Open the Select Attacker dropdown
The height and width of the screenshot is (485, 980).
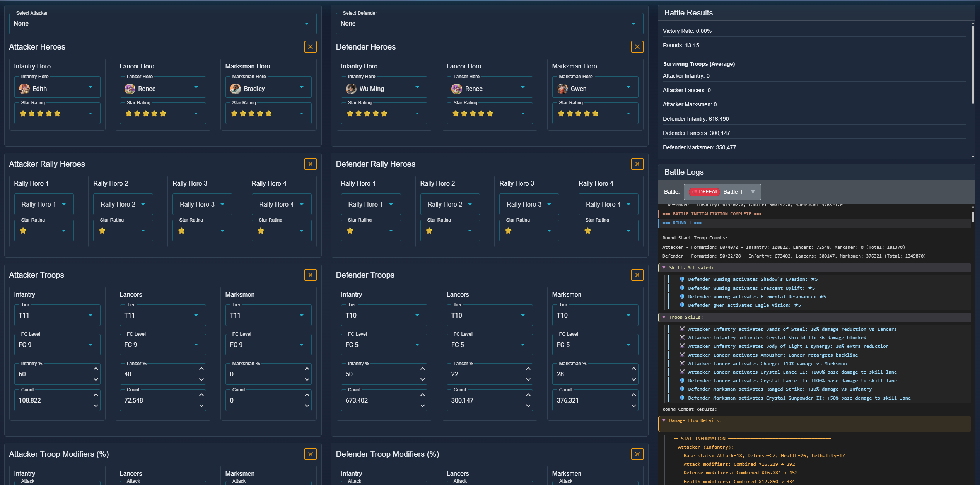[x=162, y=24]
